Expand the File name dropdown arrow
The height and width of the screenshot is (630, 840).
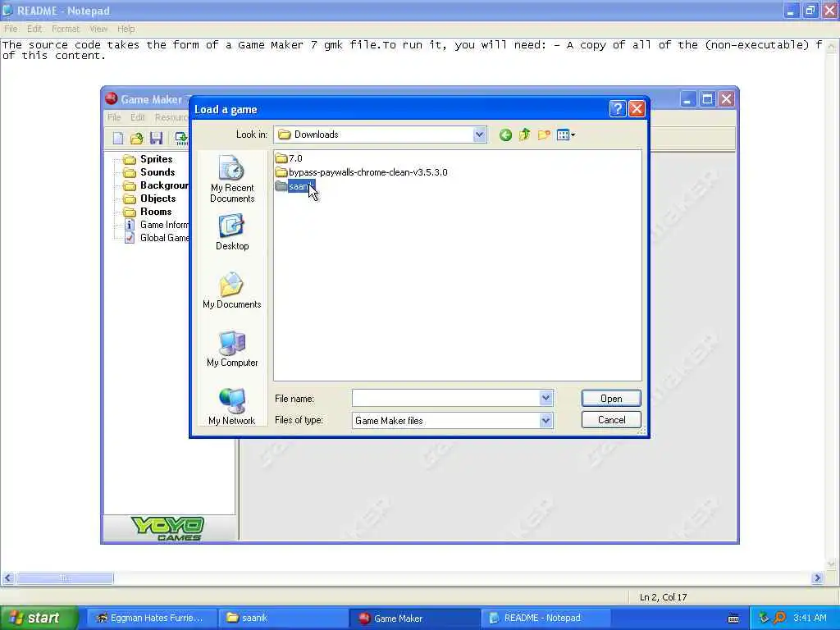(x=546, y=398)
